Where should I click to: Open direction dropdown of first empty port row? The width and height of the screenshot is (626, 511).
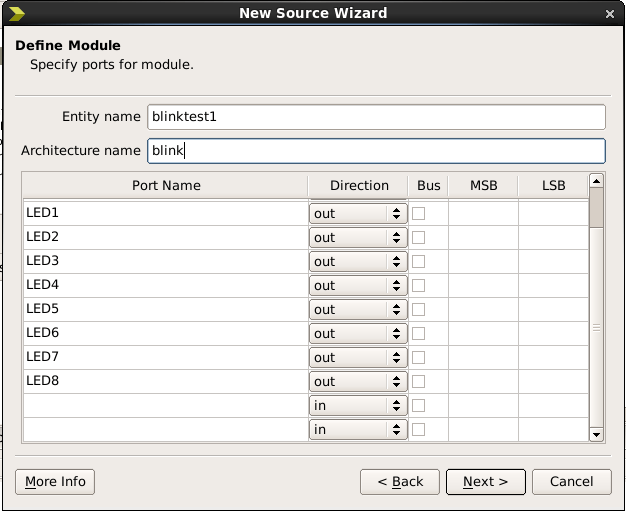pyautogui.click(x=358, y=405)
